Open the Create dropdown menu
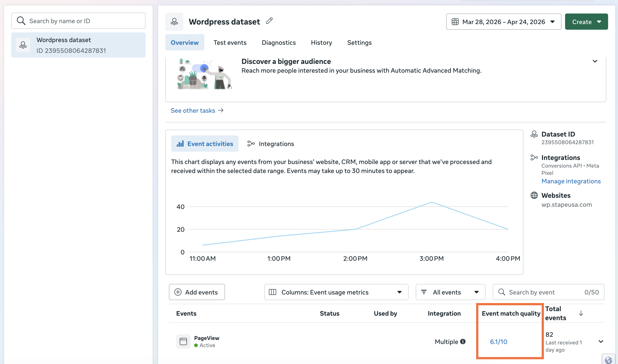 [x=586, y=22]
